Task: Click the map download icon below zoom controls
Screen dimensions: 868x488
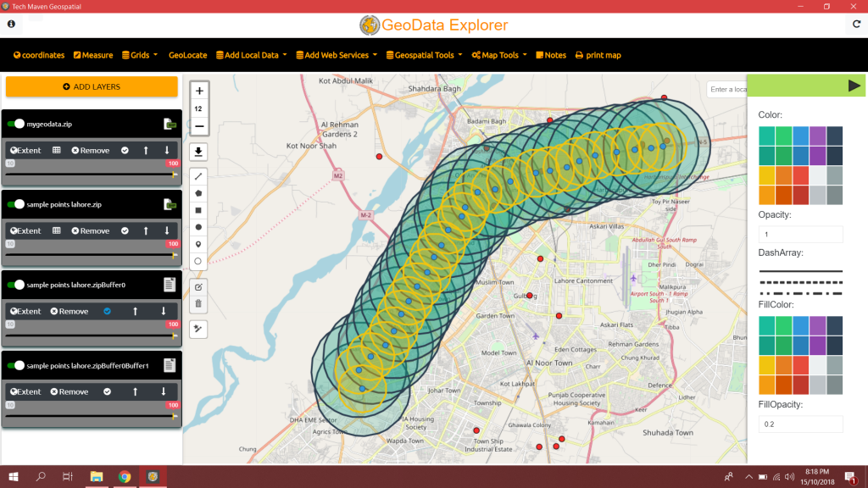Action: point(198,152)
